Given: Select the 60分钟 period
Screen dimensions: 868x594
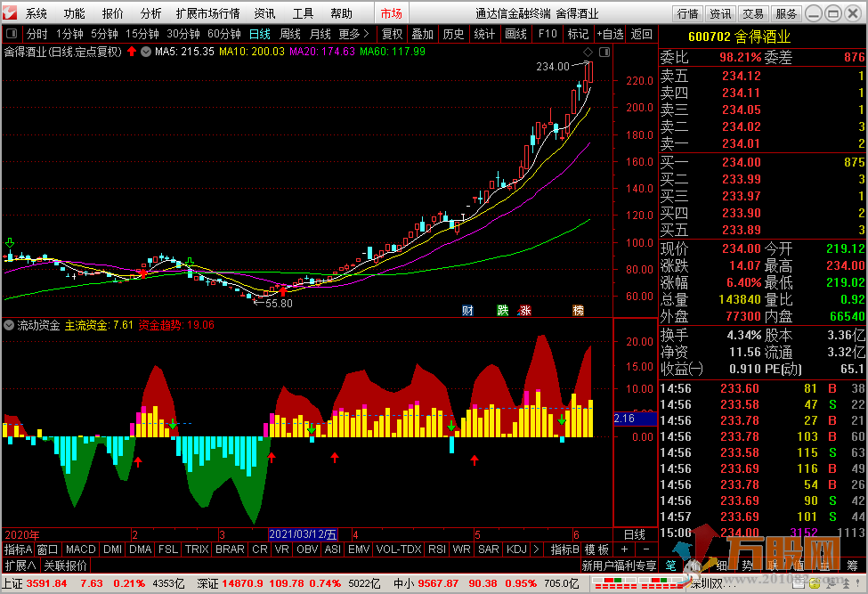Looking at the screenshot, I should click(x=224, y=34).
